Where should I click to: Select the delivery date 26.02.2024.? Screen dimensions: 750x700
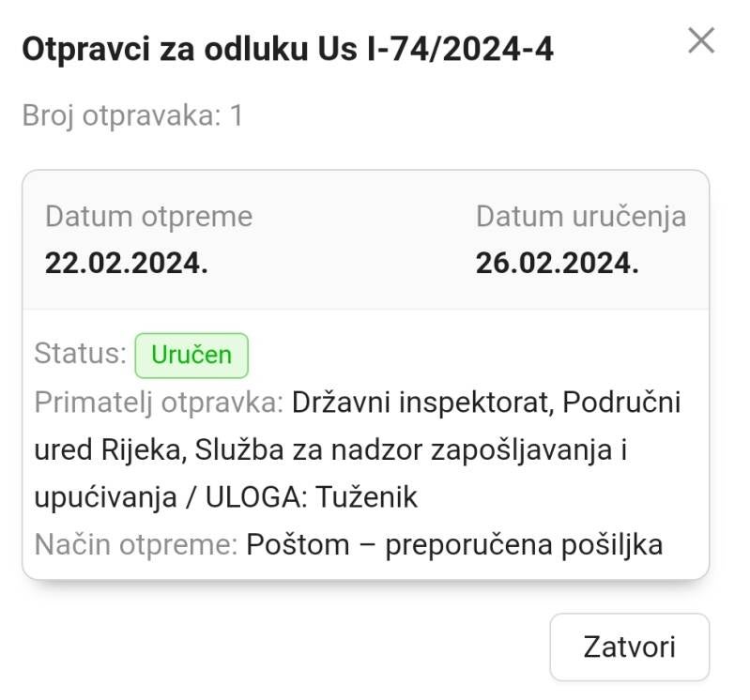tap(557, 264)
